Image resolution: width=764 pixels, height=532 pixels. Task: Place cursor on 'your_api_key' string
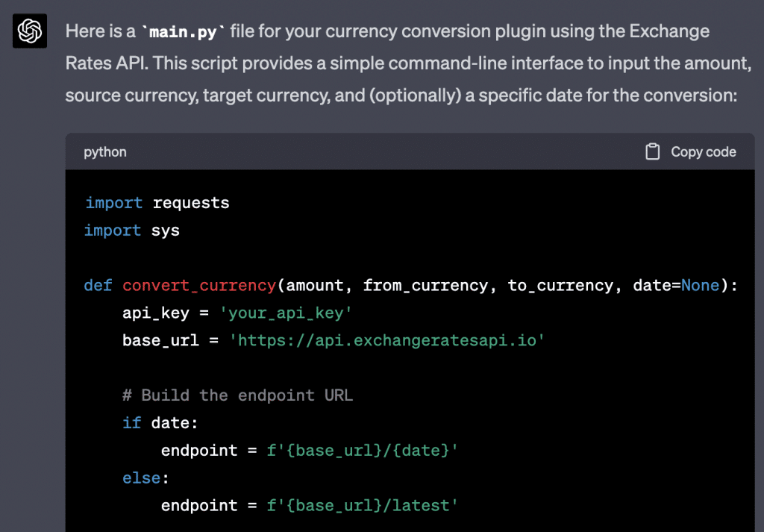tap(286, 313)
